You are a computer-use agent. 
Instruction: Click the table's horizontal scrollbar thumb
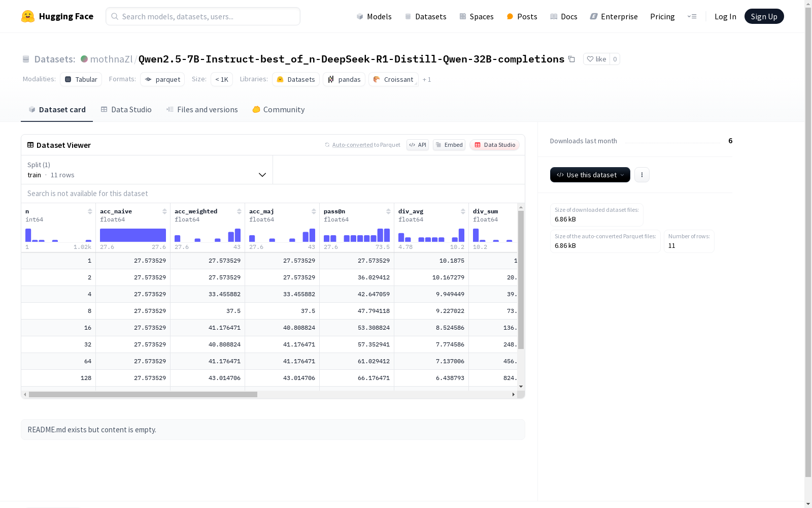click(x=143, y=394)
